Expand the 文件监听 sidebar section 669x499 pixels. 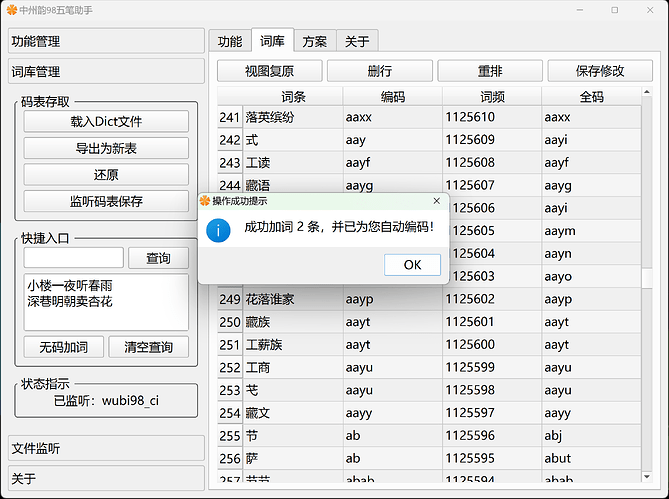click(105, 448)
